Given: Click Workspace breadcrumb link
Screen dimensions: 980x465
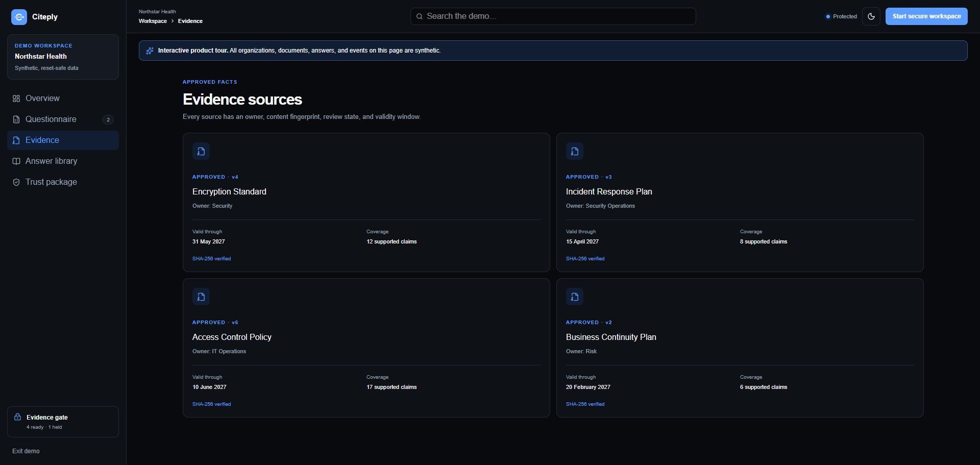Looking at the screenshot, I should point(153,21).
